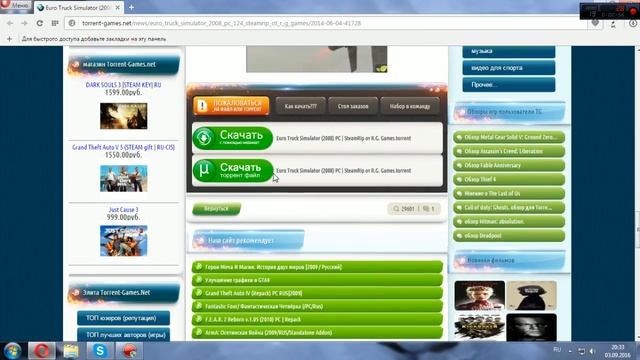Click the Вернуться button
Screen dimensions: 640x360
click(x=216, y=209)
